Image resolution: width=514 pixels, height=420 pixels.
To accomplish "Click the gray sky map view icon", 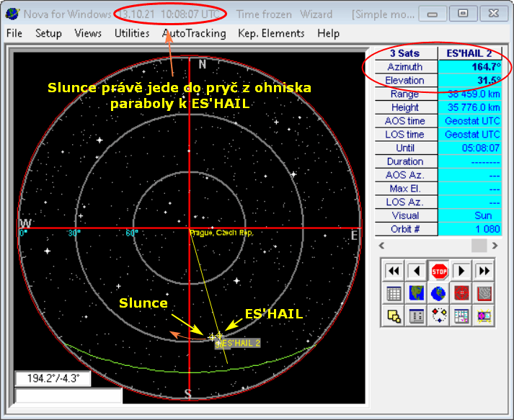I will point(484,293).
